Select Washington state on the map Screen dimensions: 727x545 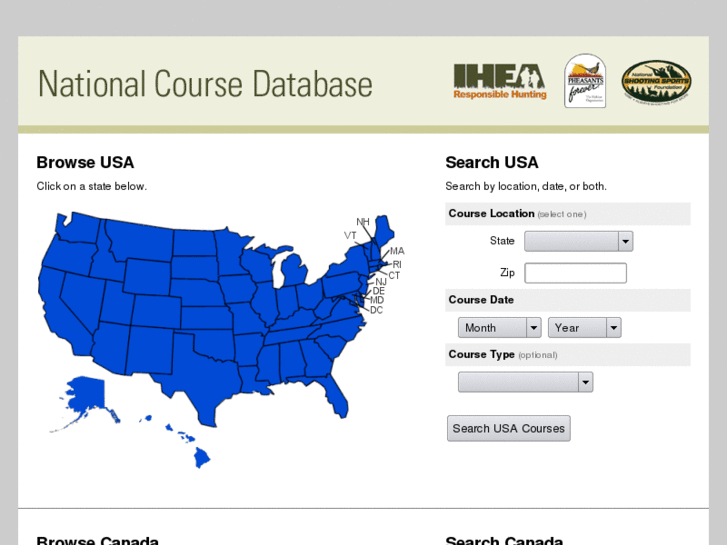[x=79, y=228]
